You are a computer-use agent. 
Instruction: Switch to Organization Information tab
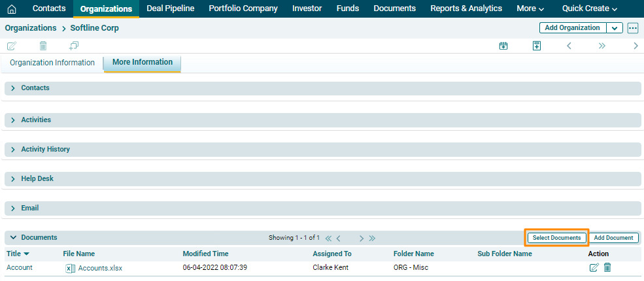[52, 63]
